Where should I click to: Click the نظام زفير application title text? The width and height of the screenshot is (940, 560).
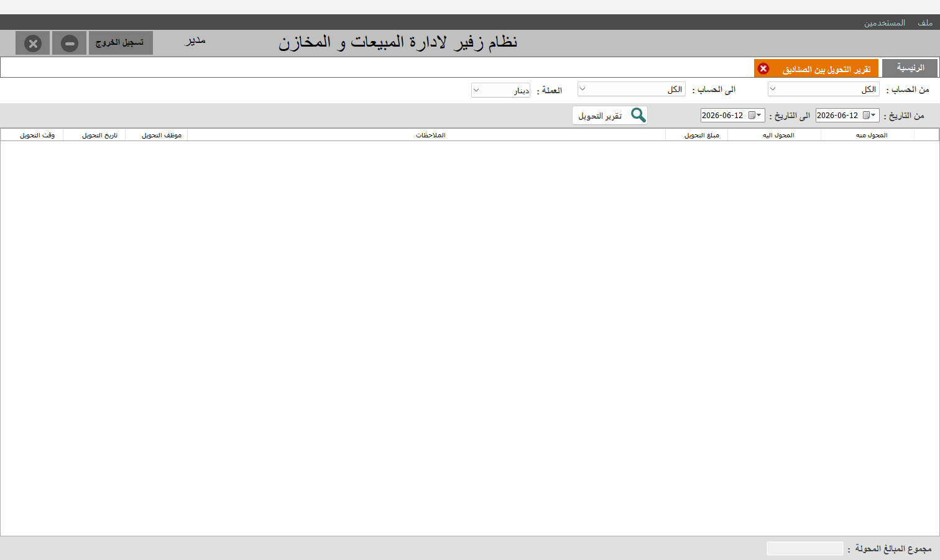398,42
